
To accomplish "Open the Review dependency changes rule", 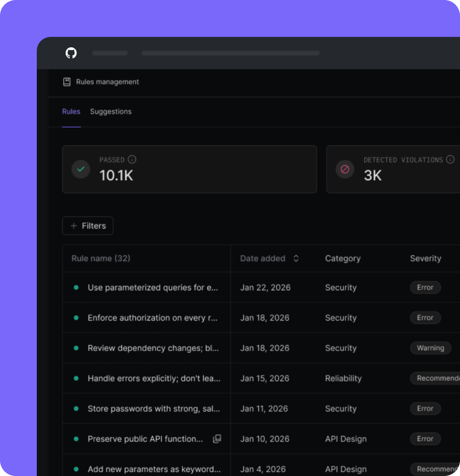I will click(153, 348).
